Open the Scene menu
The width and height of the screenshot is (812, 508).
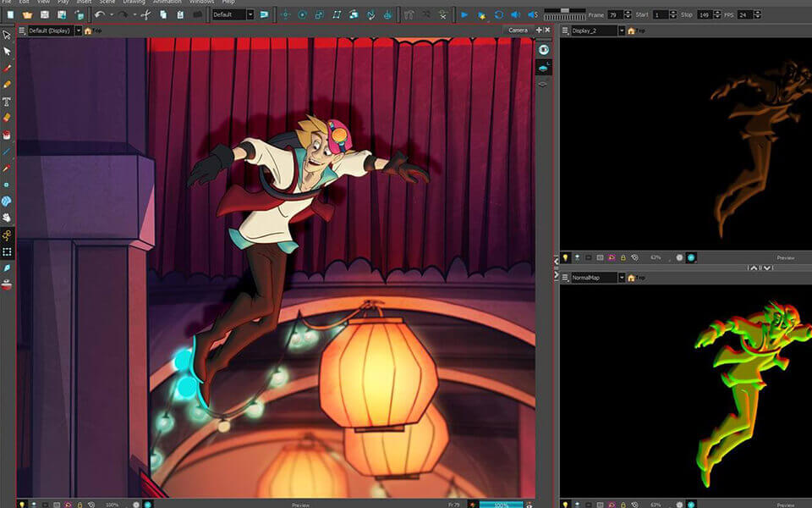(x=107, y=2)
